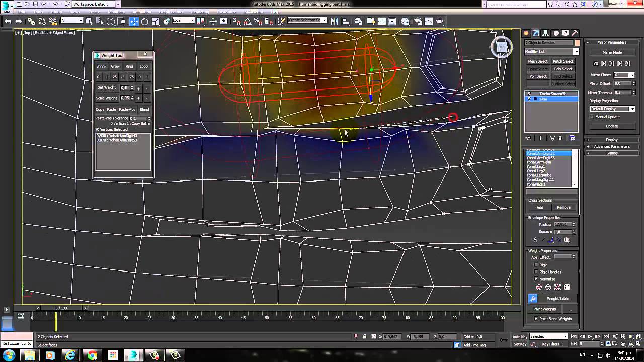Open Chrome from the Windows taskbar
Screen dimensions: 644x362
[x=92, y=355]
